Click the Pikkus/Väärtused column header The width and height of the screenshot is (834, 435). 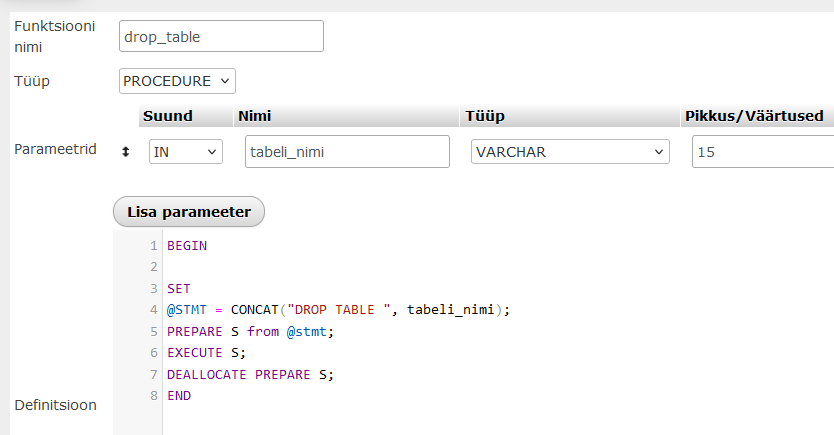coord(753,116)
